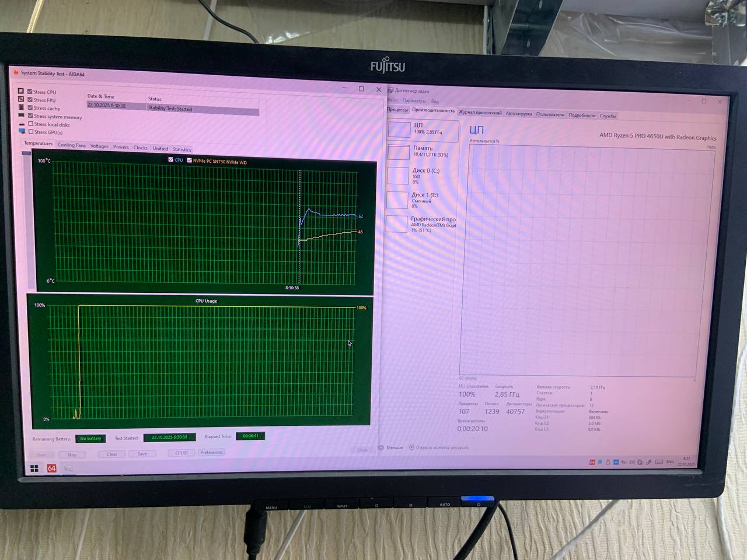This screenshot has height=560, width=747.
Task: Select the Память graph in sidebar
Action: [399, 152]
